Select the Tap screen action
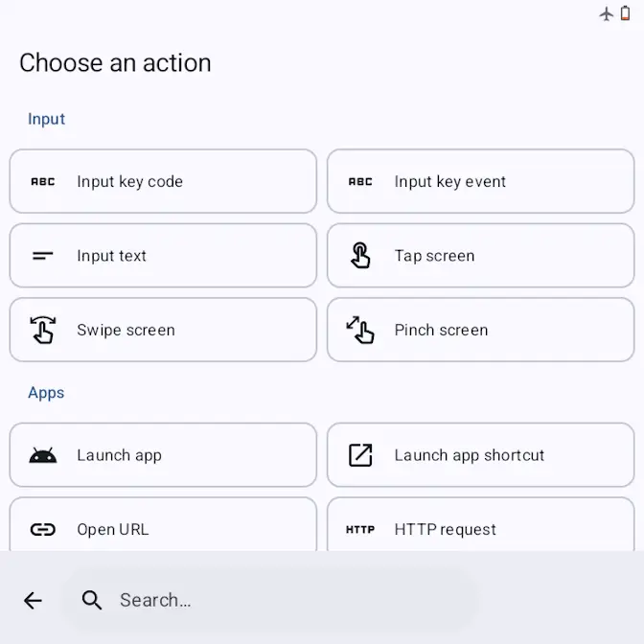The height and width of the screenshot is (644, 644). 480,256
